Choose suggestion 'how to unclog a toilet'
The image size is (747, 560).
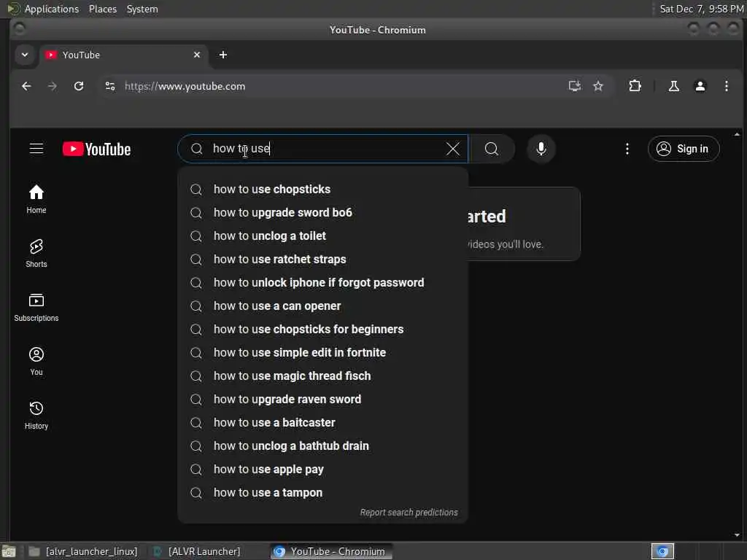tap(322, 236)
